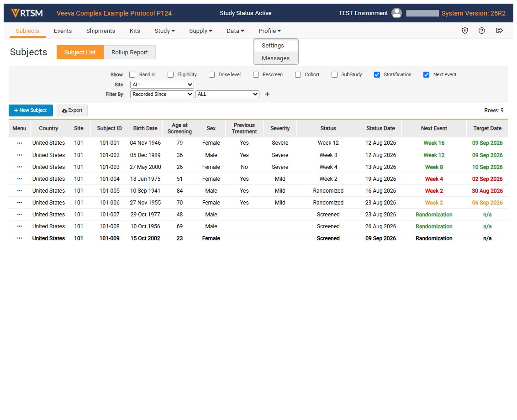Enable the Eligibility checkbox

(170, 75)
